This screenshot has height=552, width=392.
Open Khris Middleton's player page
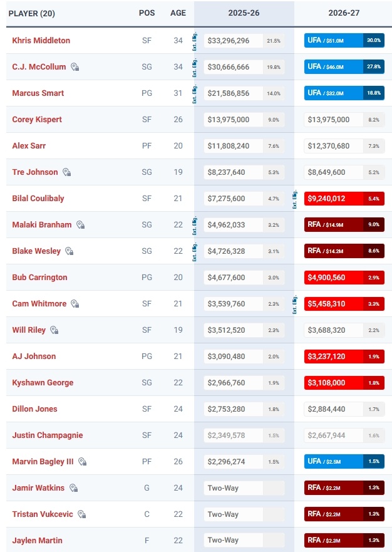coord(41,41)
